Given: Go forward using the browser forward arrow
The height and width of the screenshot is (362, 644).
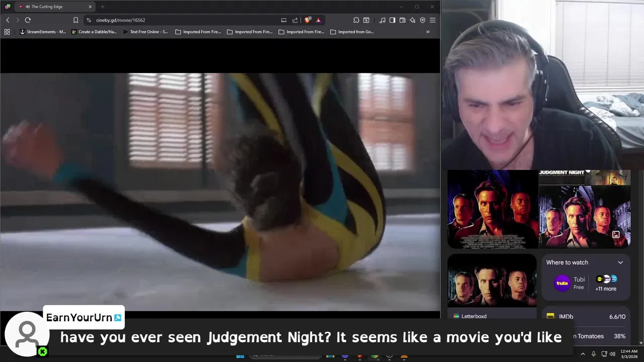Looking at the screenshot, I should tap(17, 20).
